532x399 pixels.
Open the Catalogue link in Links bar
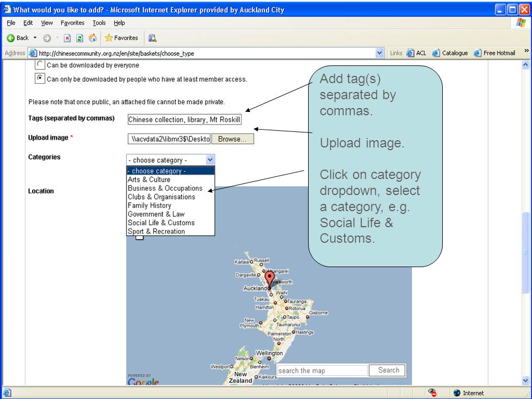point(450,53)
